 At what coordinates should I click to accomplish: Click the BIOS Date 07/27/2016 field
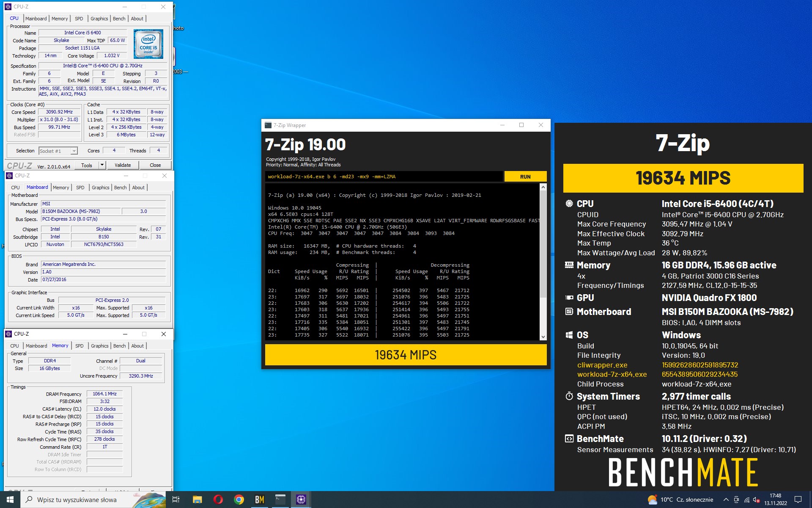(x=103, y=280)
